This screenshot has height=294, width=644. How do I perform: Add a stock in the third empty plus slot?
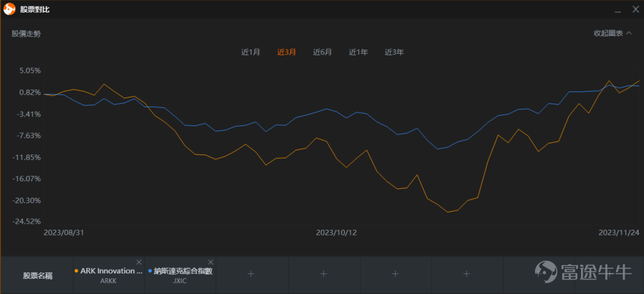point(395,273)
